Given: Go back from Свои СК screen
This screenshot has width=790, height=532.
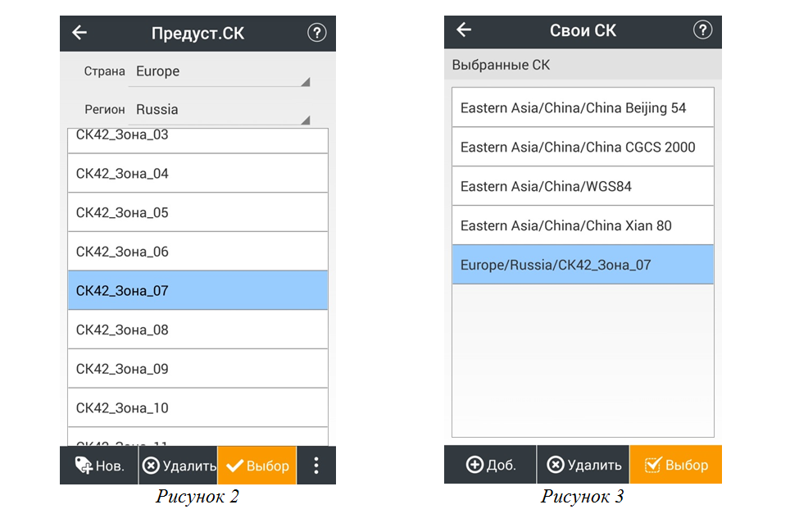Looking at the screenshot, I should coord(464,30).
